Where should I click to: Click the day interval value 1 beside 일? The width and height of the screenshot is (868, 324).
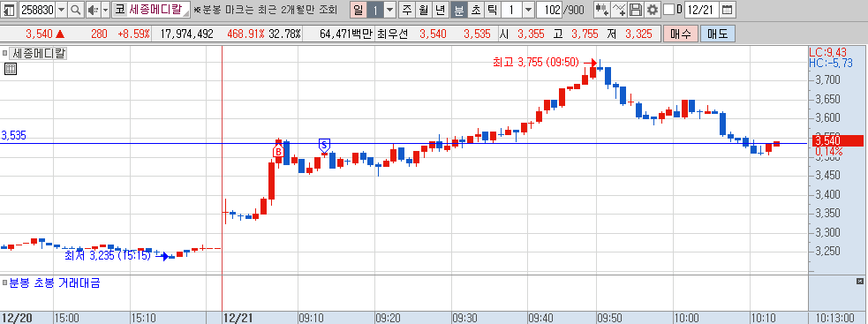click(x=375, y=10)
